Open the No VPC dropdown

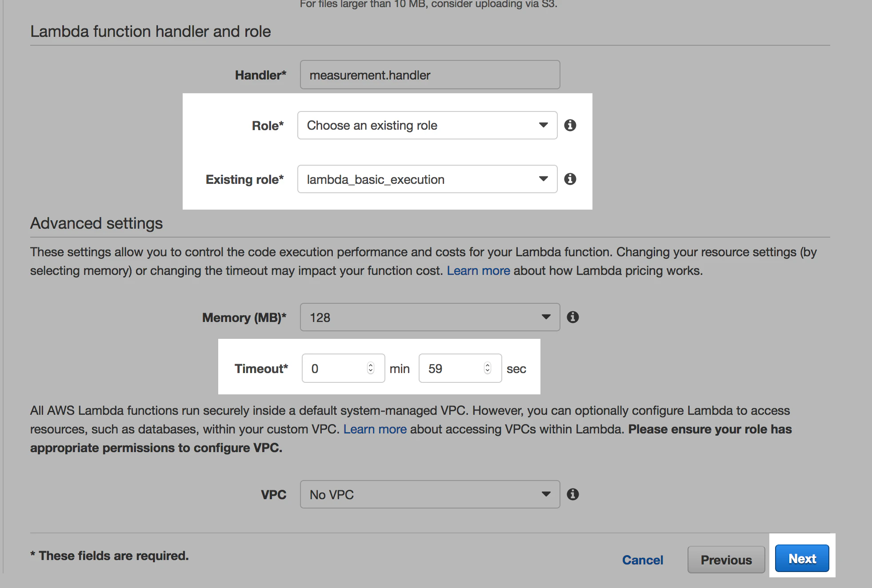click(430, 494)
